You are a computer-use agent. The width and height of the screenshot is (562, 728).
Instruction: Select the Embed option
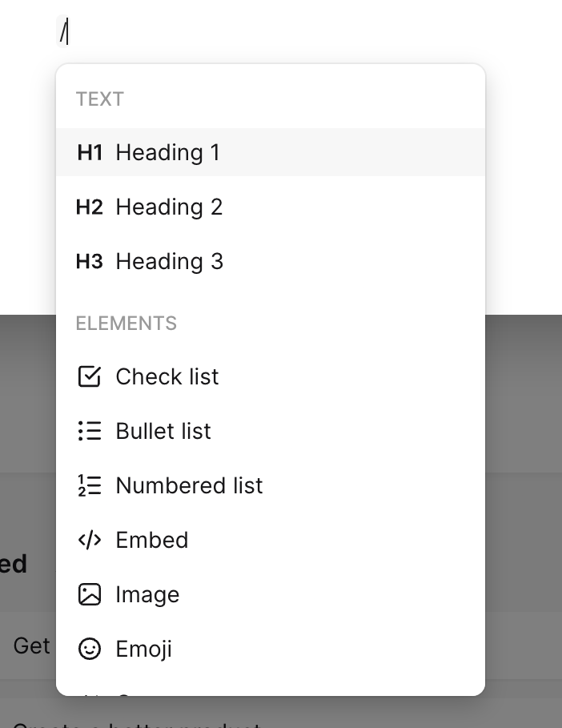(x=151, y=540)
